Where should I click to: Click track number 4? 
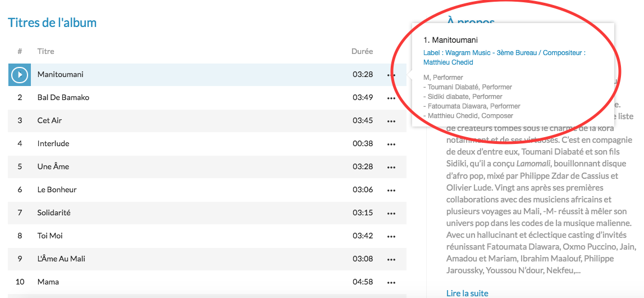tap(20, 143)
